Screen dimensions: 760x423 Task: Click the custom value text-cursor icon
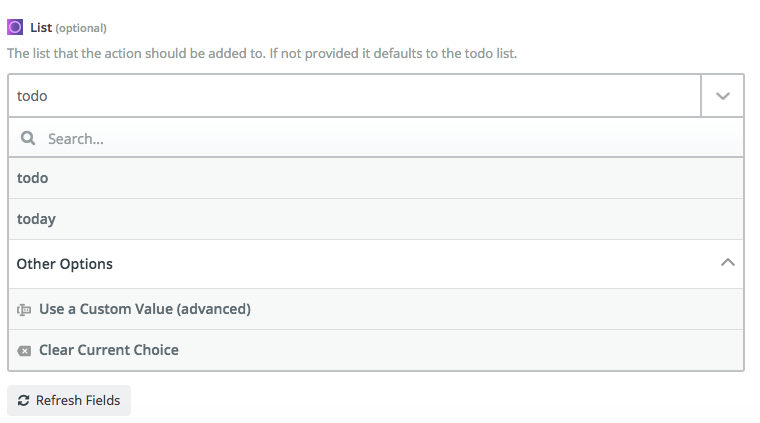24,310
